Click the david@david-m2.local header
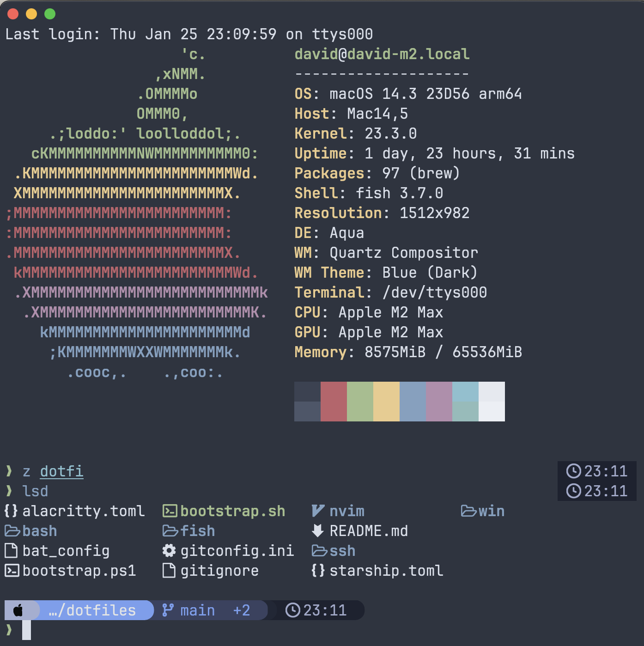The height and width of the screenshot is (646, 644). (382, 54)
